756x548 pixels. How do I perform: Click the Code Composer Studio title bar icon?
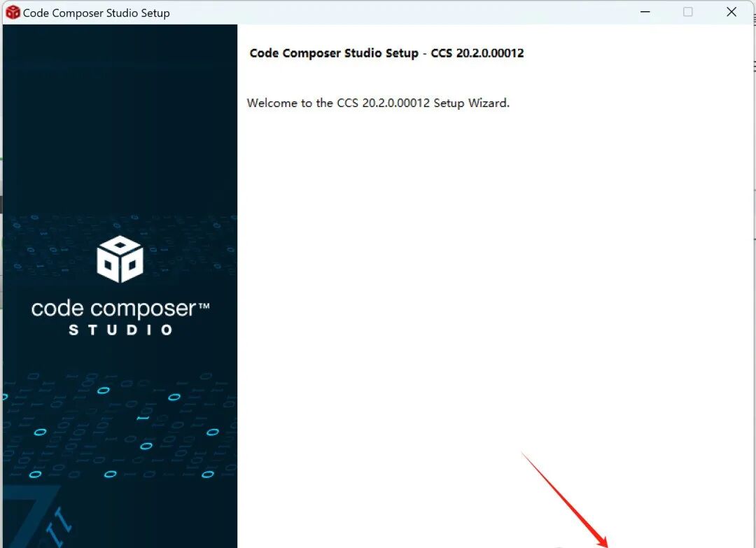click(13, 13)
